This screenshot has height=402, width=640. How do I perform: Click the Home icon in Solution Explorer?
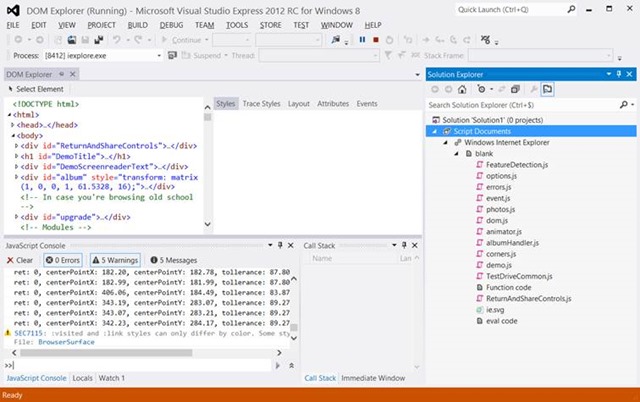[x=463, y=89]
